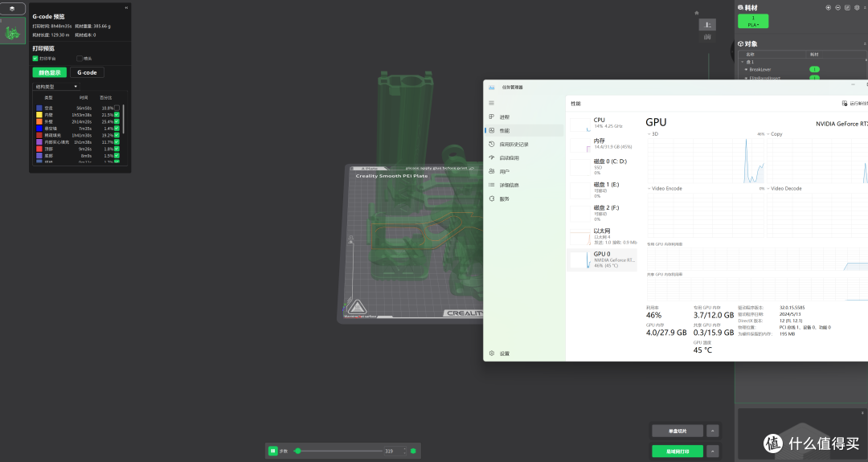The height and width of the screenshot is (462, 868).
Task: Expand the arrow next to 单盘切片
Action: coord(713,431)
